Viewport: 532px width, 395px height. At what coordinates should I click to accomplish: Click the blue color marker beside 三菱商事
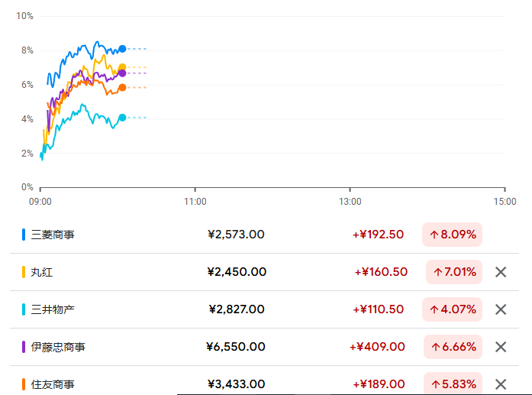[x=24, y=235]
